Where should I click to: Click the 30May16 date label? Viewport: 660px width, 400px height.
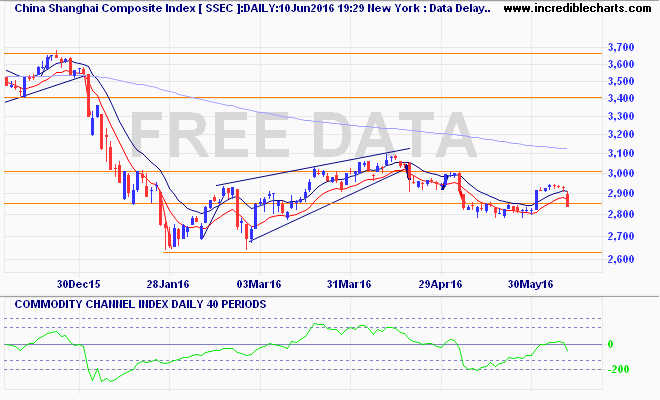click(530, 284)
